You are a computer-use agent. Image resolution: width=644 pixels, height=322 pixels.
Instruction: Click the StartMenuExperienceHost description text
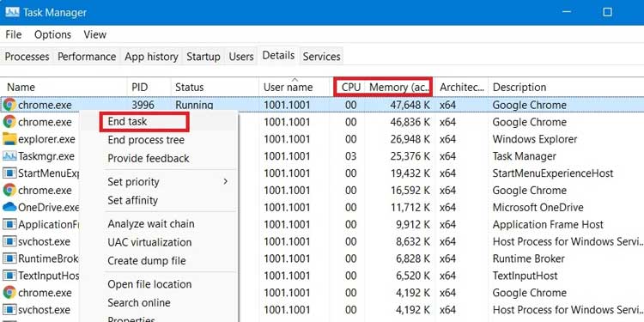(x=553, y=173)
